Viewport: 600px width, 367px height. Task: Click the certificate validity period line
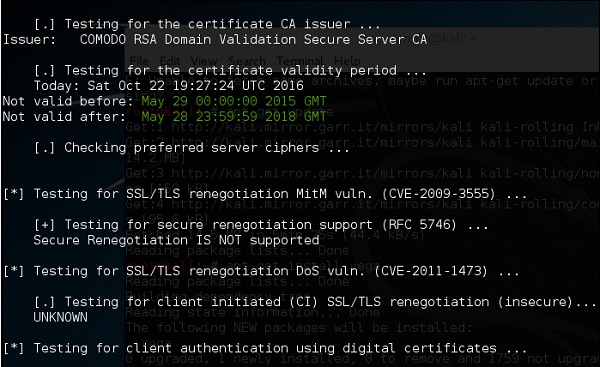tap(230, 70)
